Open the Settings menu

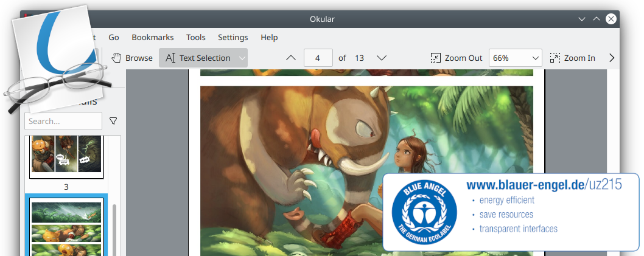click(233, 37)
